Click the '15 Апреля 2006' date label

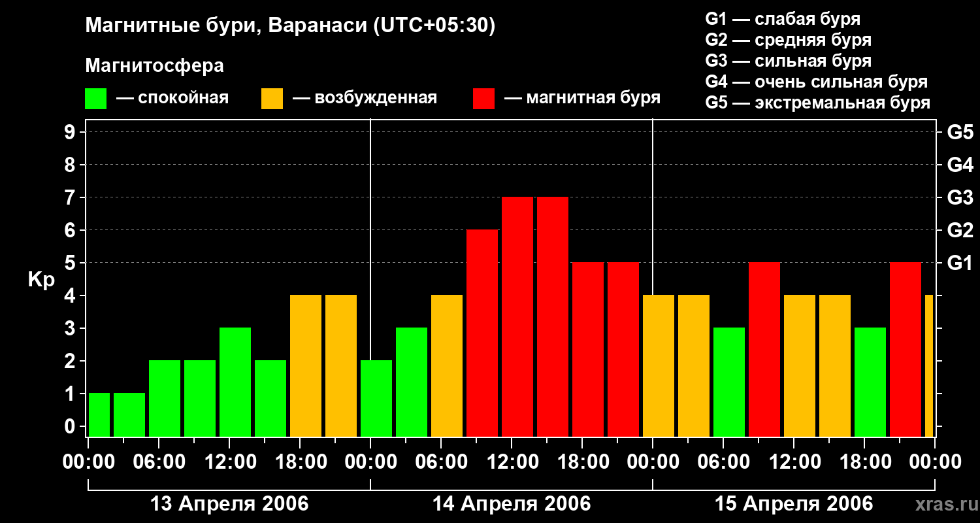click(x=794, y=504)
